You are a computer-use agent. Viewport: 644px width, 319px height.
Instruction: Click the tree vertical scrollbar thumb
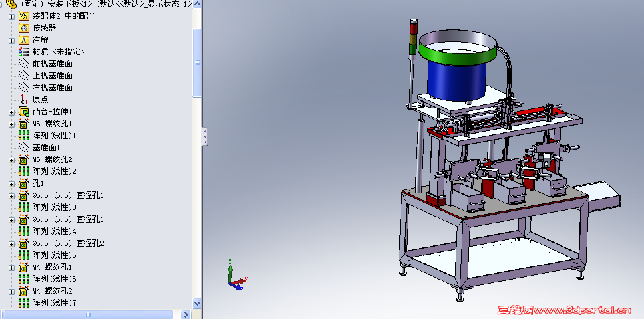[x=197, y=62]
